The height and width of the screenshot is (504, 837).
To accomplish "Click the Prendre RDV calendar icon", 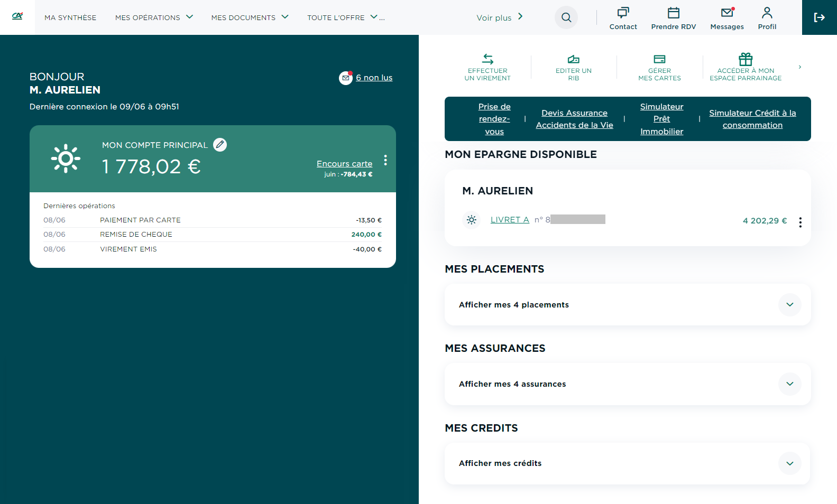I will (x=673, y=13).
